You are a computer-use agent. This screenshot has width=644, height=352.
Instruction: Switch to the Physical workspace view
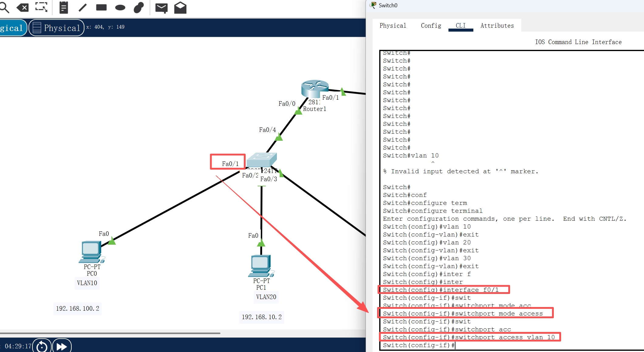tap(57, 28)
